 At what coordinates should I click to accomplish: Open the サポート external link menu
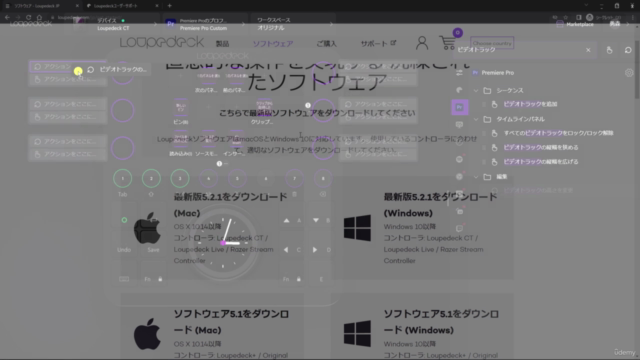click(x=378, y=43)
